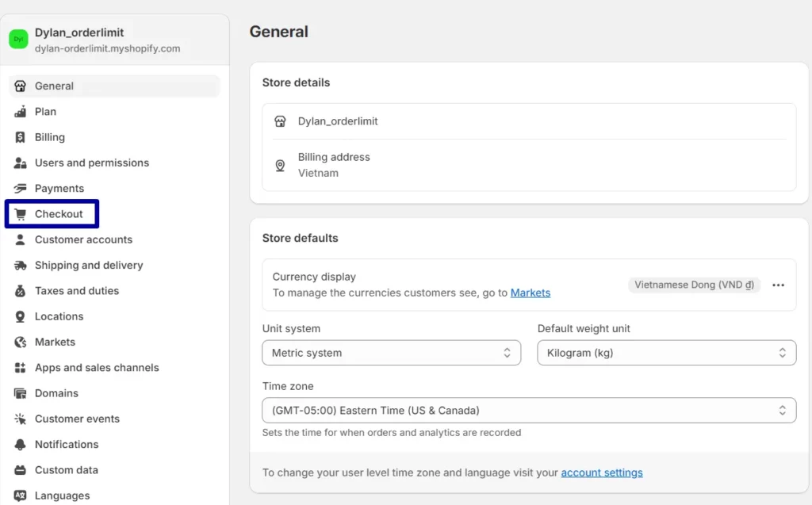This screenshot has width=812, height=505.
Task: Click the dylan-orderlimit.myshopify.com store URL
Action: coord(108,48)
